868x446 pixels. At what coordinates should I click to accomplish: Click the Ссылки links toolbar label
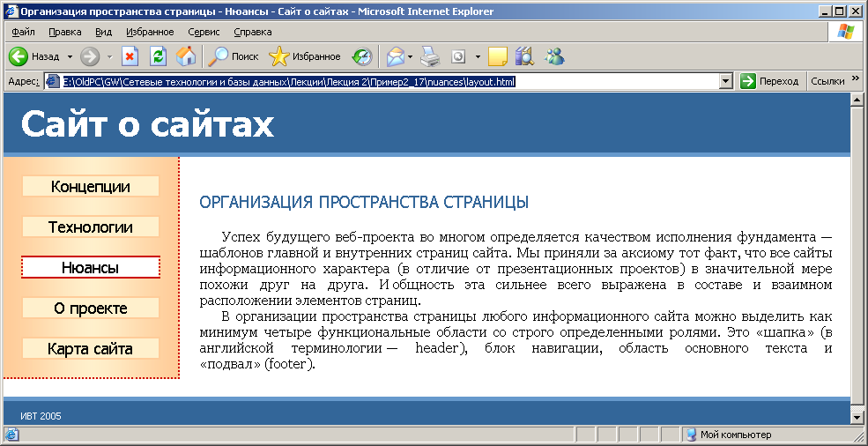(827, 81)
